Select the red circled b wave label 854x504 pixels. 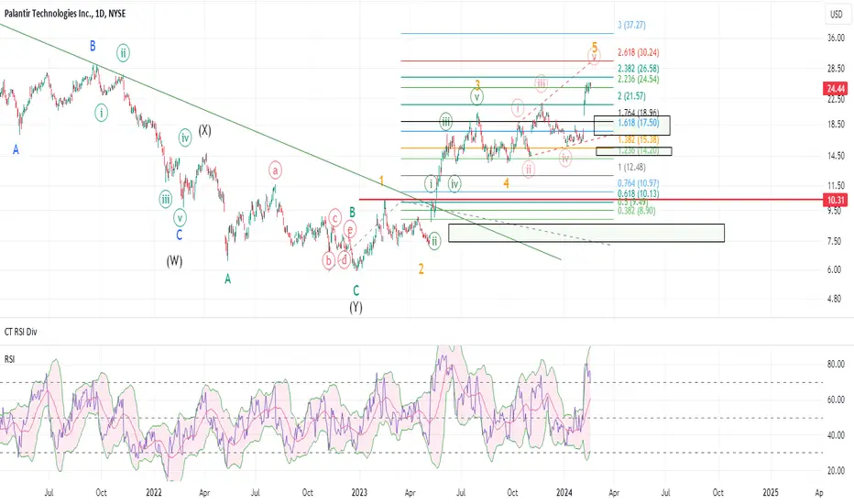pos(328,260)
